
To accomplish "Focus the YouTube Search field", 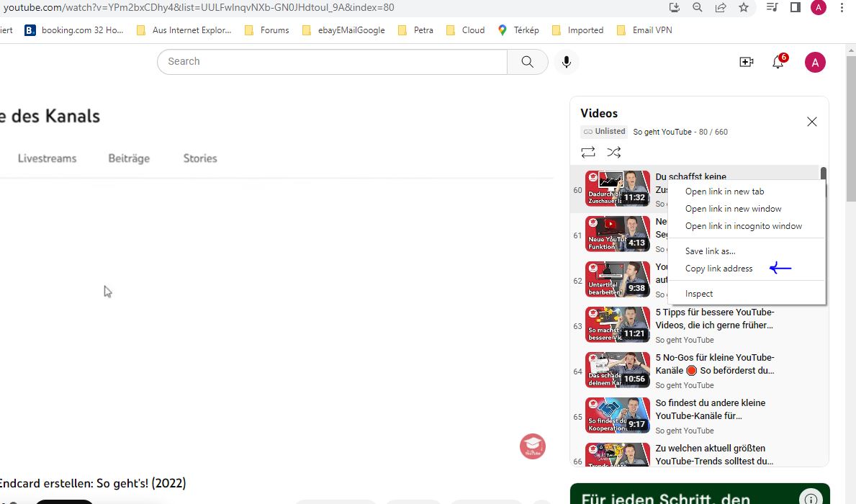I will [x=332, y=62].
